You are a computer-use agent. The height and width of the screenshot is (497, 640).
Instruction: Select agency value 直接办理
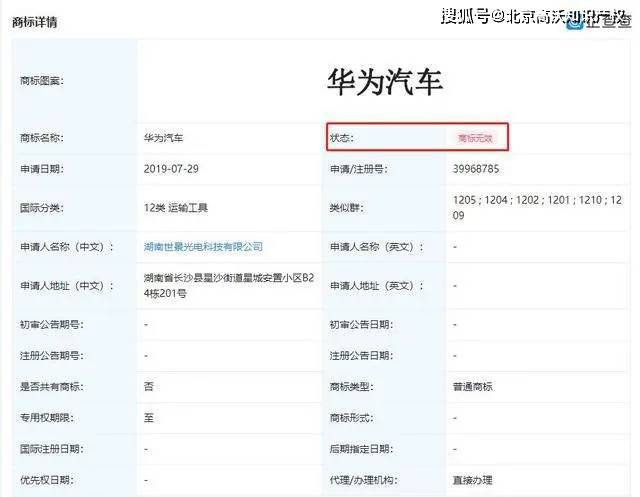473,480
